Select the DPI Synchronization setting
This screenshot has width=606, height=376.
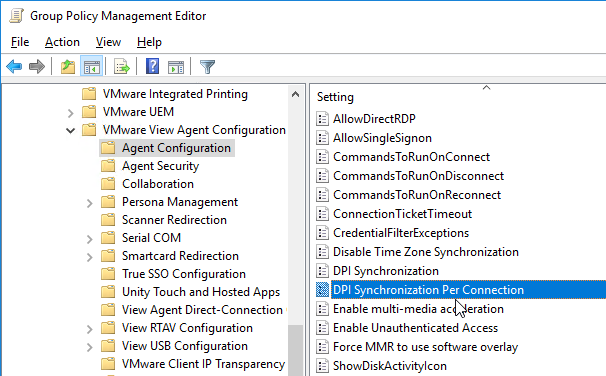(x=386, y=271)
